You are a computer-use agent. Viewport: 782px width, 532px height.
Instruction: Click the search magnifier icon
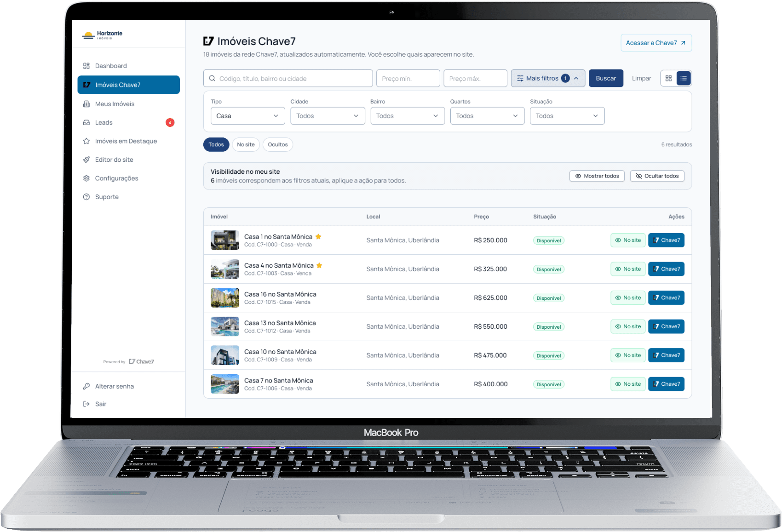click(x=212, y=78)
